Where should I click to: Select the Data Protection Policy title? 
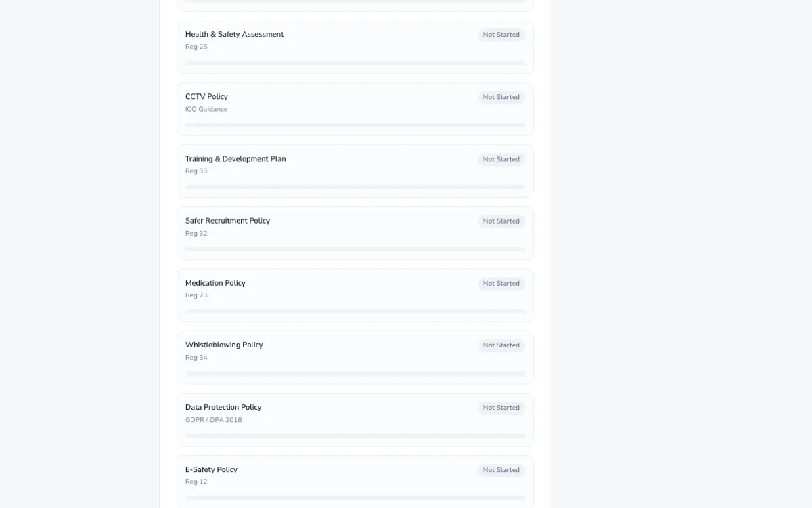coord(223,407)
